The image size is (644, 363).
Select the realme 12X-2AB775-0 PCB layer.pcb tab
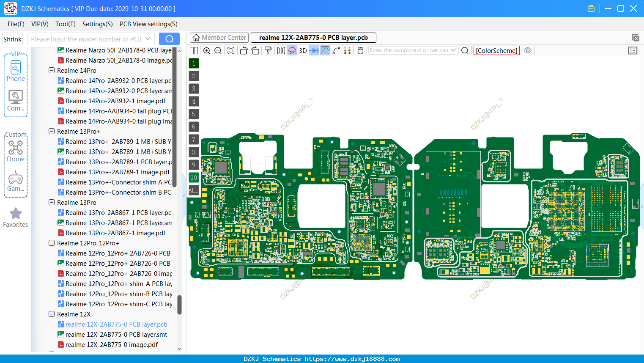click(x=313, y=38)
